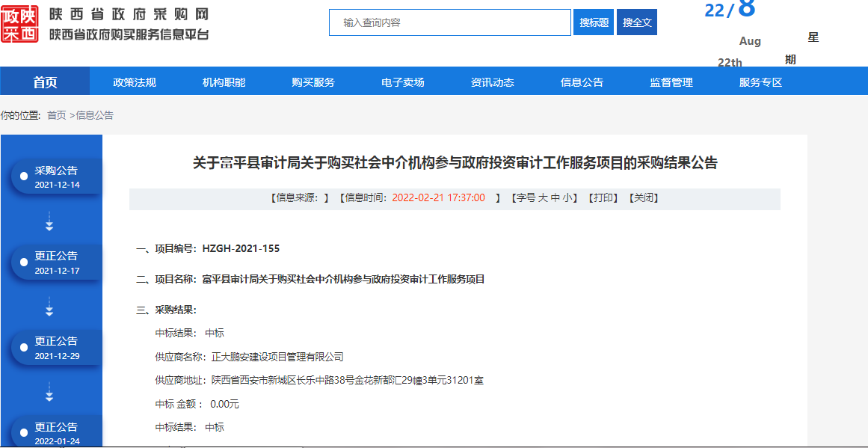The height and width of the screenshot is (448, 868).
Task: Select 信息公告 in the navigation bar
Action: (582, 82)
